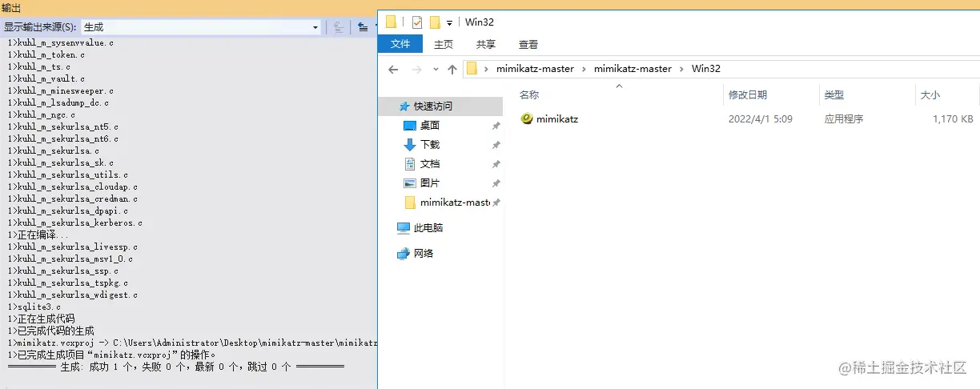
Task: Switch to the 查看 ribbon tab
Action: [528, 44]
